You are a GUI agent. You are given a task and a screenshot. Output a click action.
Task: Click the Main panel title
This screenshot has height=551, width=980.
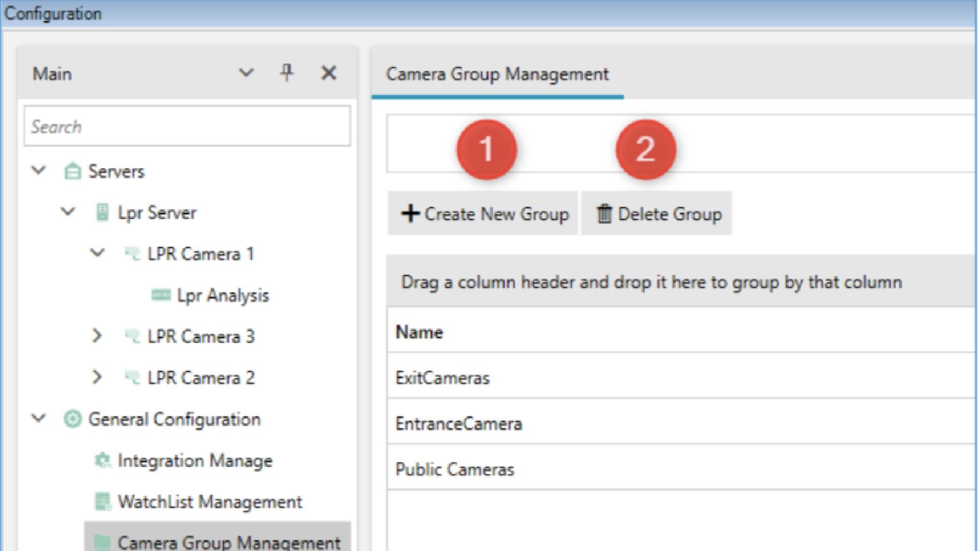point(52,74)
